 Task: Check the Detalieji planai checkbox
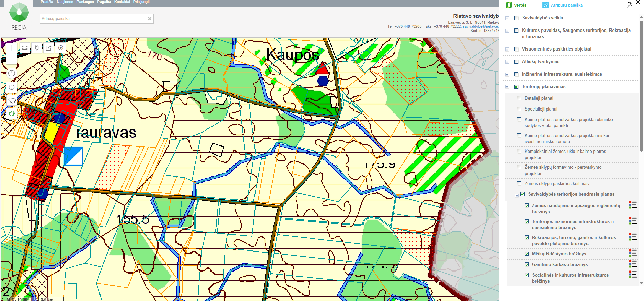[519, 98]
